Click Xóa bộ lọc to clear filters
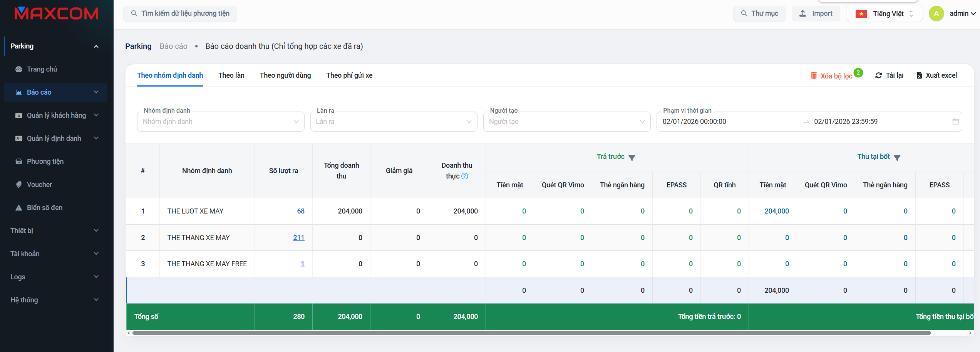This screenshot has width=980, height=352. click(836, 76)
